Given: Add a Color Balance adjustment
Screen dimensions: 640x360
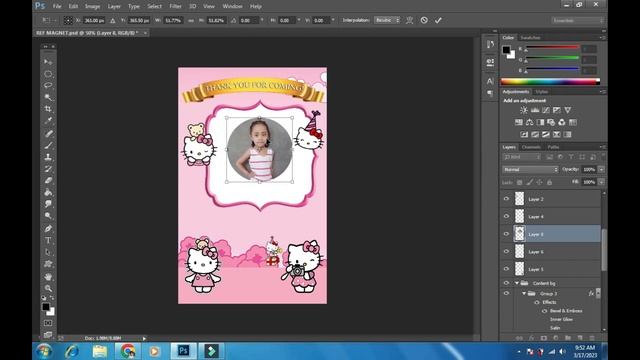Looking at the screenshot, I should click(x=529, y=122).
